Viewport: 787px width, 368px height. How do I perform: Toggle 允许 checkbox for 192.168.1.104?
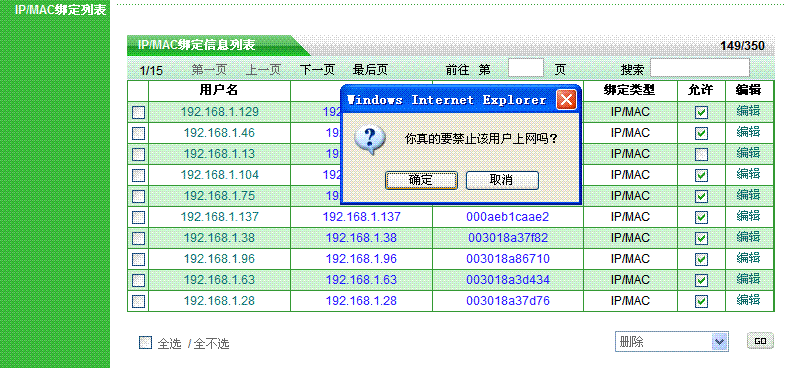click(x=701, y=175)
